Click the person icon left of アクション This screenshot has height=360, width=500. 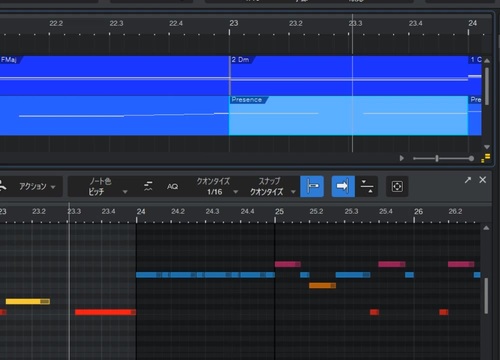(x=3, y=186)
